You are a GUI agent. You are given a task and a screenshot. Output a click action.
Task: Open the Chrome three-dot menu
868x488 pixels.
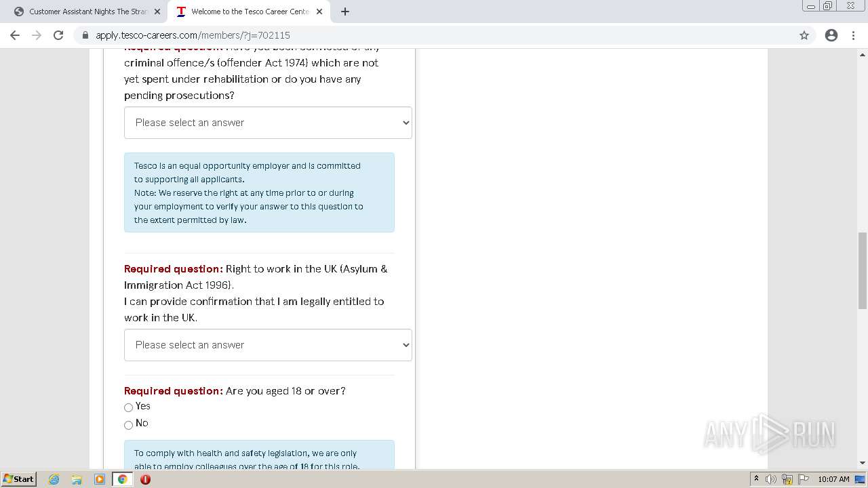point(854,35)
